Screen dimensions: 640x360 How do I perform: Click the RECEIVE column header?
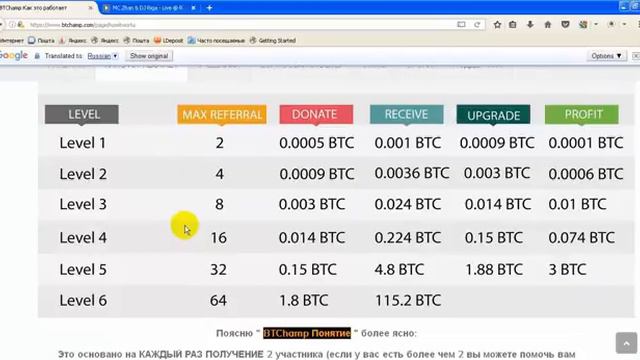pos(407,114)
